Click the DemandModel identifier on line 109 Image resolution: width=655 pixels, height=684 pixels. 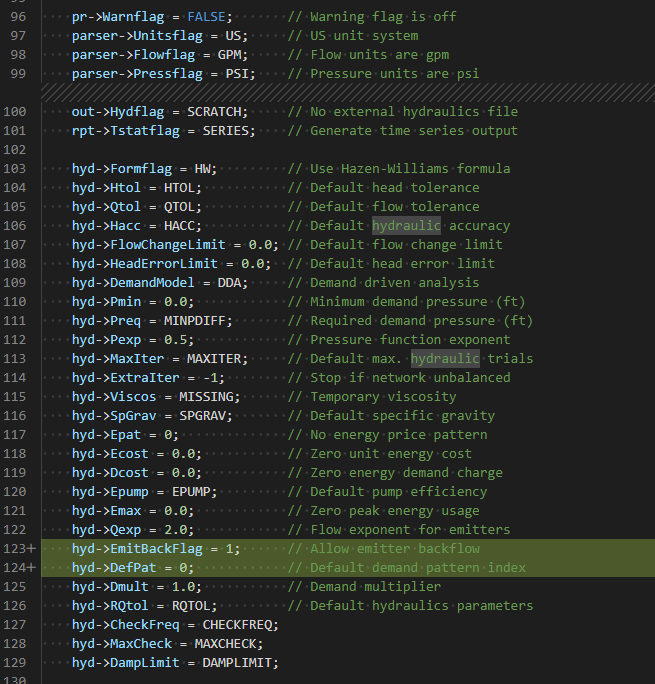[x=152, y=283]
